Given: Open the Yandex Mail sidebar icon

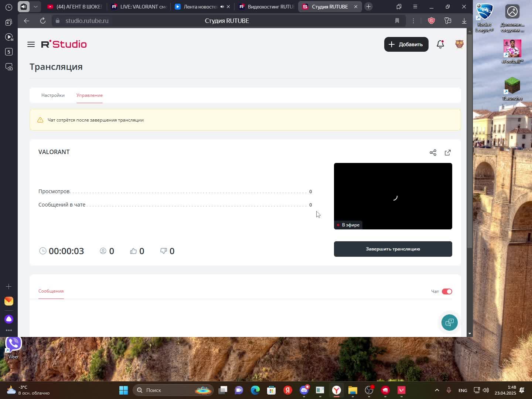Looking at the screenshot, I should pyautogui.click(x=9, y=301).
